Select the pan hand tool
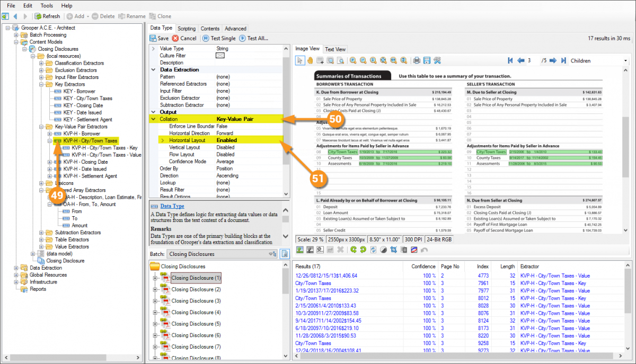636x364 pixels. (310, 60)
